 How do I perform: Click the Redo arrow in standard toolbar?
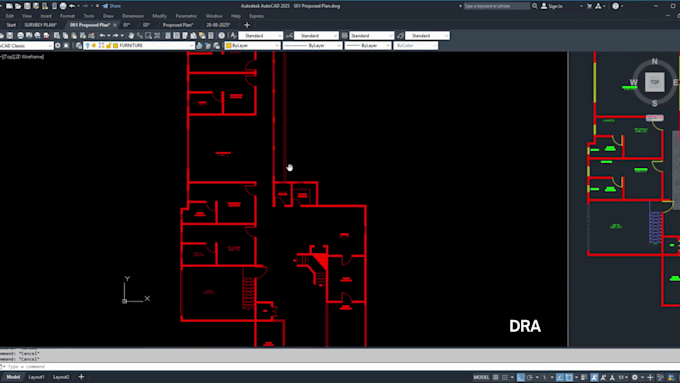pyautogui.click(x=116, y=36)
